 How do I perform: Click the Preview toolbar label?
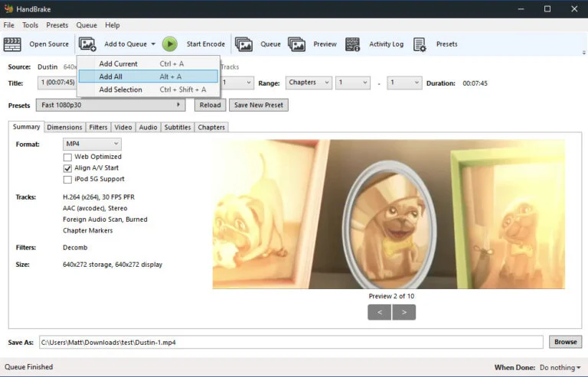[325, 44]
